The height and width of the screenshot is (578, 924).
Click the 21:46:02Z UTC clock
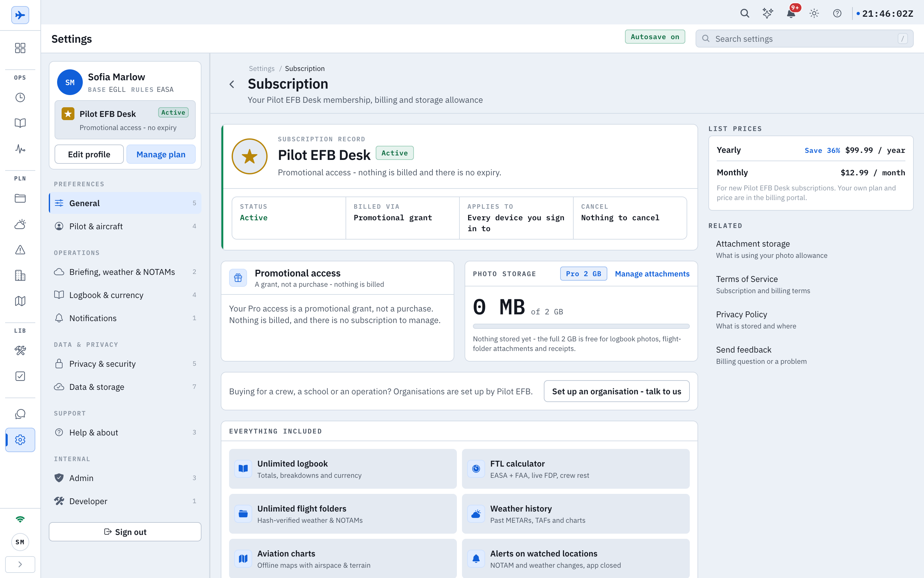[885, 14]
